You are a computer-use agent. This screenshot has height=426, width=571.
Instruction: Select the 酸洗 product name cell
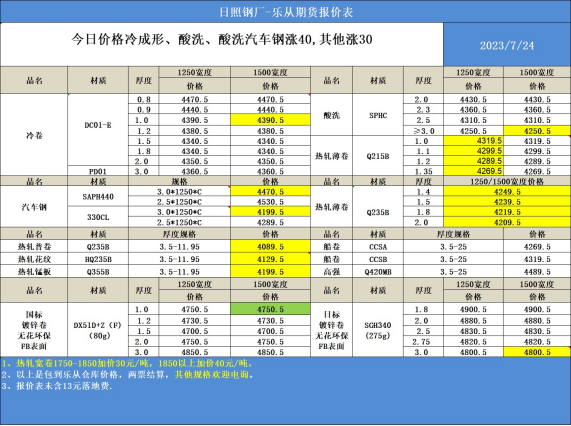(x=331, y=115)
